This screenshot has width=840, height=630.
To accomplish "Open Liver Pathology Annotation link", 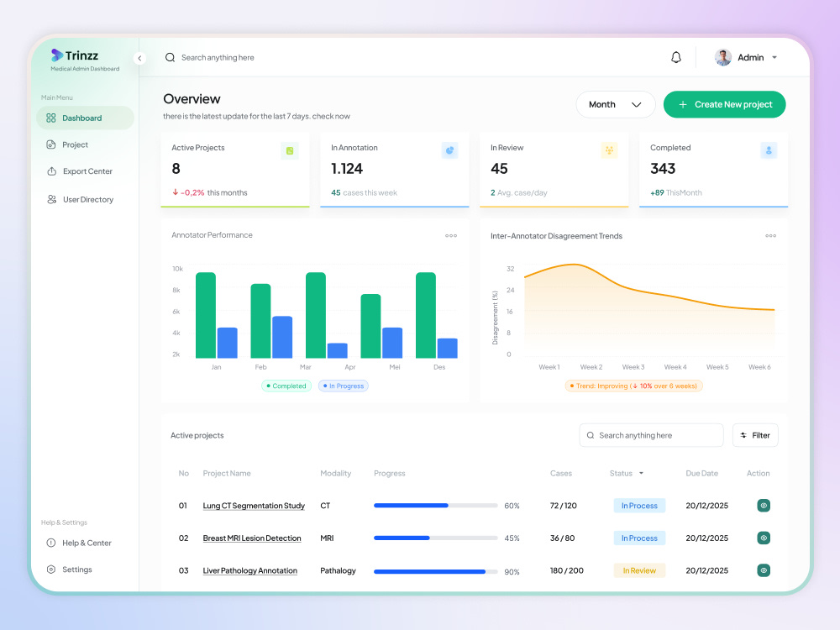I will click(x=249, y=571).
